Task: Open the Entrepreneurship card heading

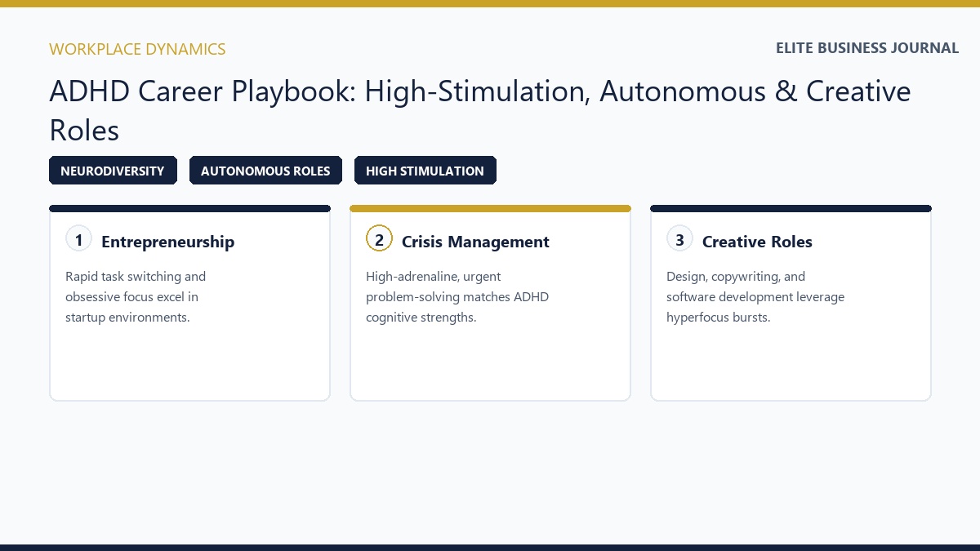Action: click(167, 242)
